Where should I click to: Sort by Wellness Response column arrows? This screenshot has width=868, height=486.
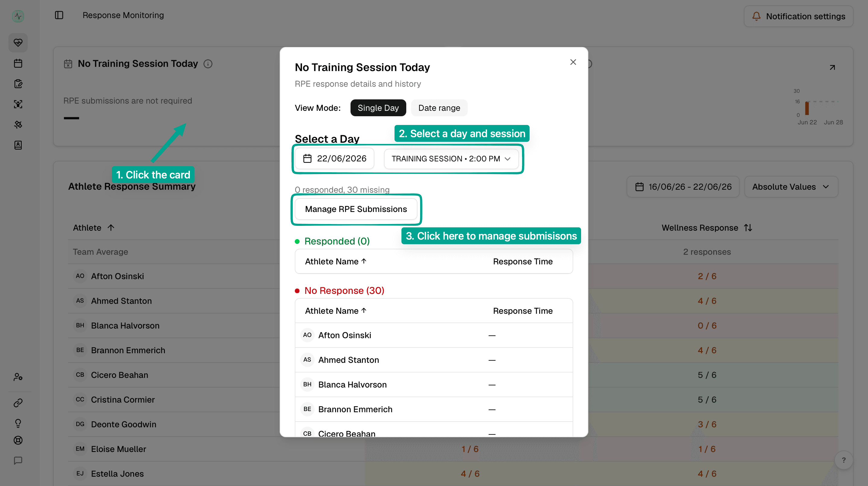click(x=748, y=228)
